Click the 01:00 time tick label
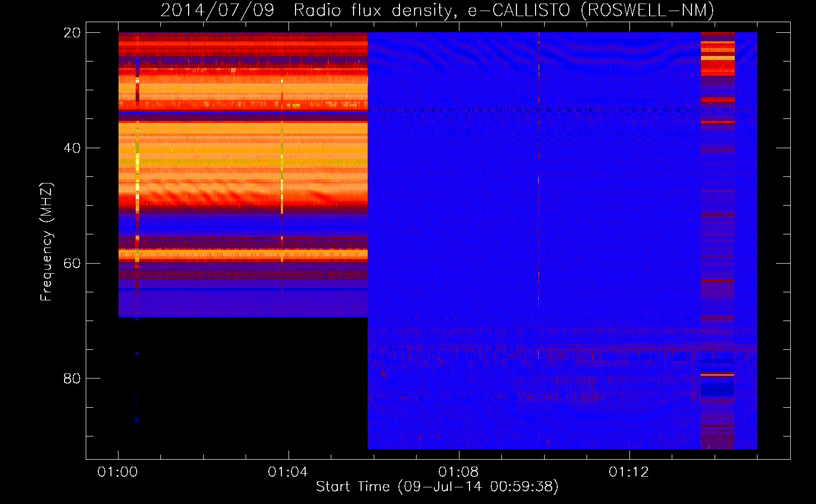Image resolution: width=816 pixels, height=504 pixels. [x=118, y=472]
